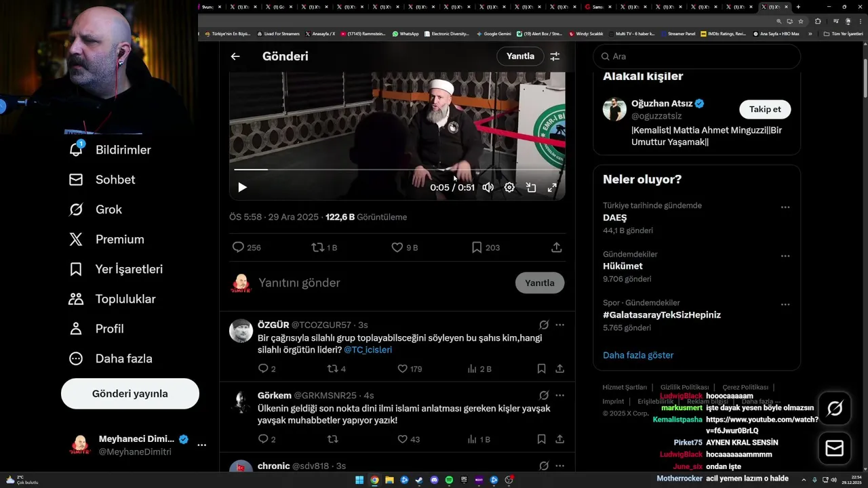This screenshot has height=488, width=868.
Task: Open the floating Grok button
Action: [835, 408]
